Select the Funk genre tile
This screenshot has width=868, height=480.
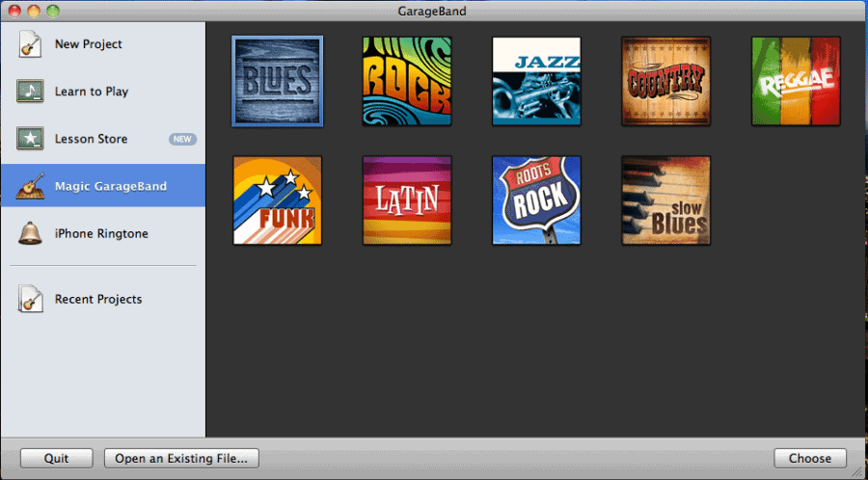coord(278,200)
